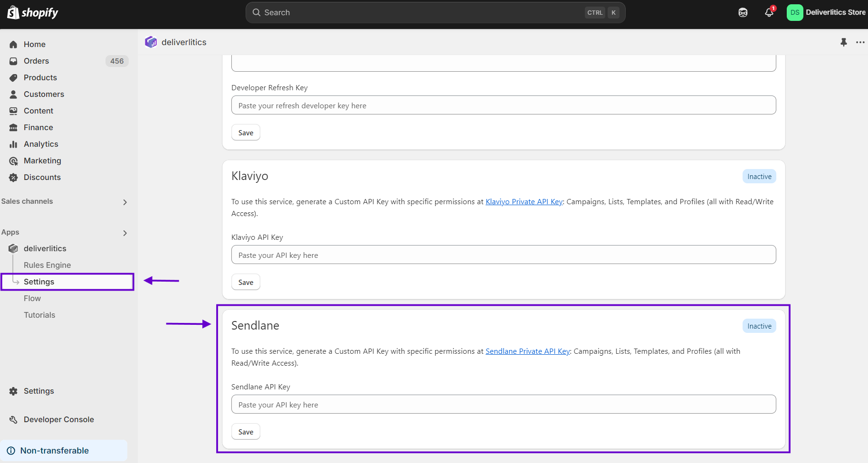Click the Non-transferable banner
The height and width of the screenshot is (463, 868).
click(64, 451)
